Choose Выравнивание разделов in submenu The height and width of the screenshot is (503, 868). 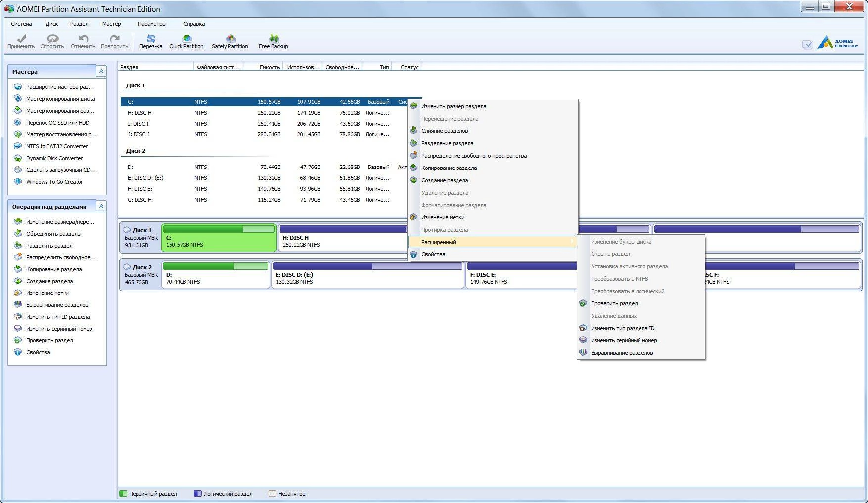click(x=641, y=353)
